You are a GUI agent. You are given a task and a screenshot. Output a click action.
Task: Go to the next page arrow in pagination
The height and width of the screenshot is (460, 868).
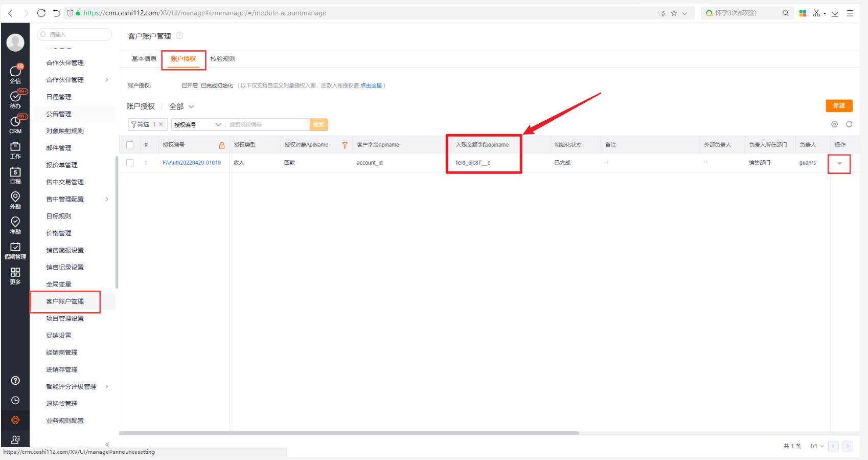tap(848, 446)
